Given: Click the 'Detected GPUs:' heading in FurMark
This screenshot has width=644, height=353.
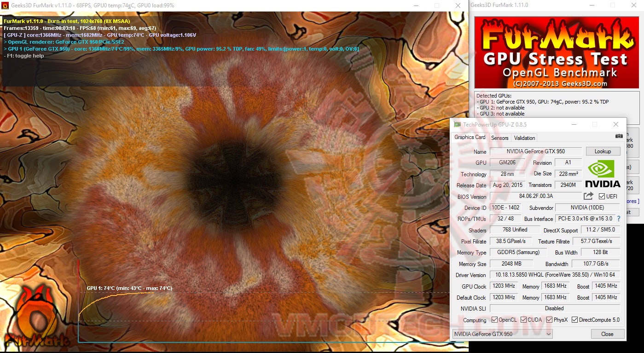Looking at the screenshot, I should pos(494,96).
